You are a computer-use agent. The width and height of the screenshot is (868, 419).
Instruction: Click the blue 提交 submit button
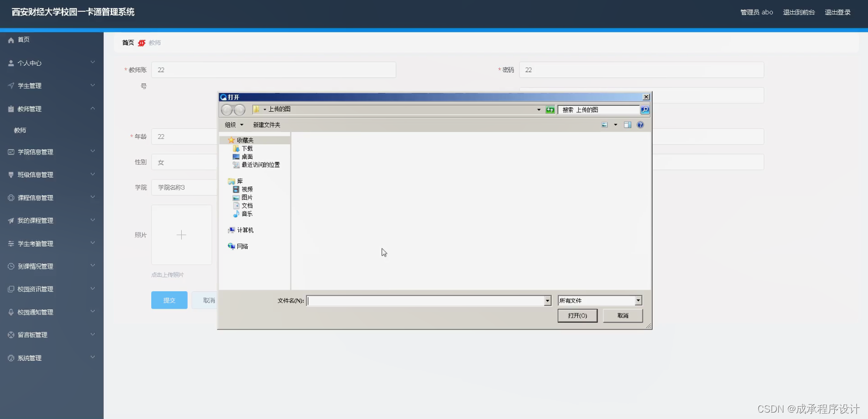click(x=169, y=300)
